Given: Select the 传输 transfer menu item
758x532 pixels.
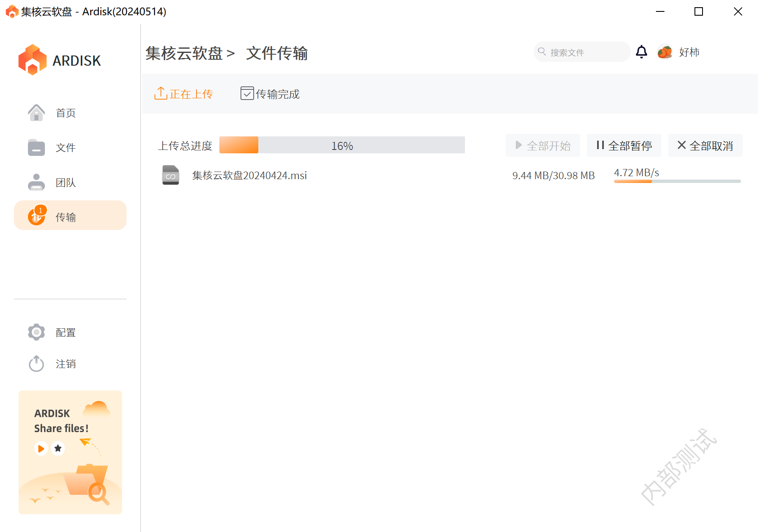Looking at the screenshot, I should click(70, 215).
